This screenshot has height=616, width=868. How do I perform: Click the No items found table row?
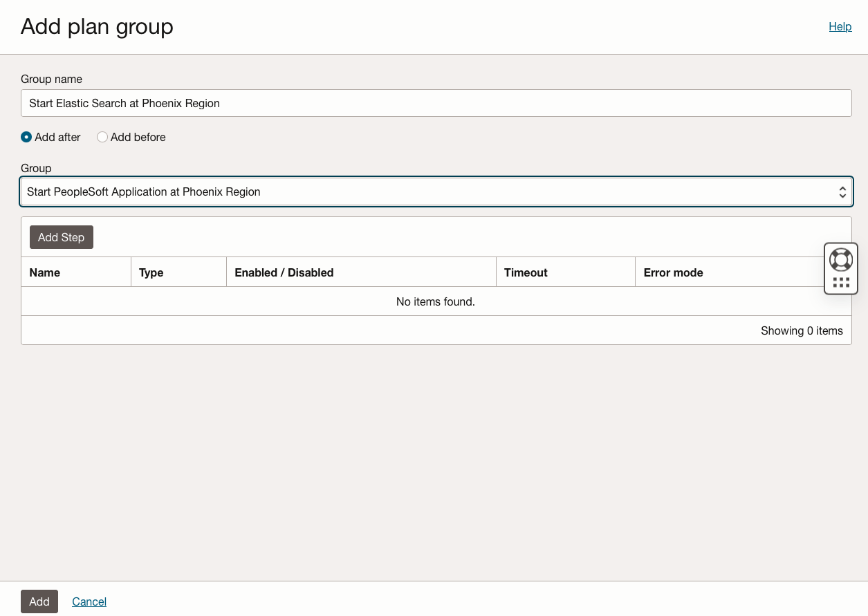(436, 301)
